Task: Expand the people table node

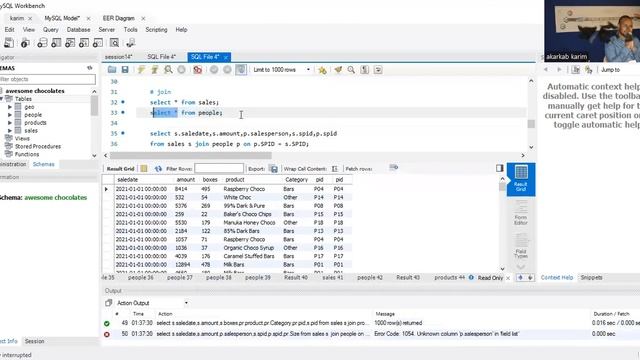Action: [x=10, y=115]
